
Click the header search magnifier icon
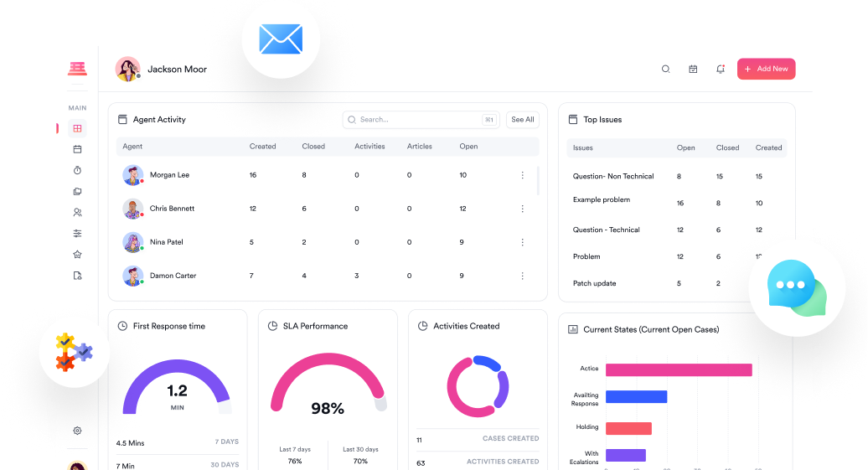click(665, 70)
